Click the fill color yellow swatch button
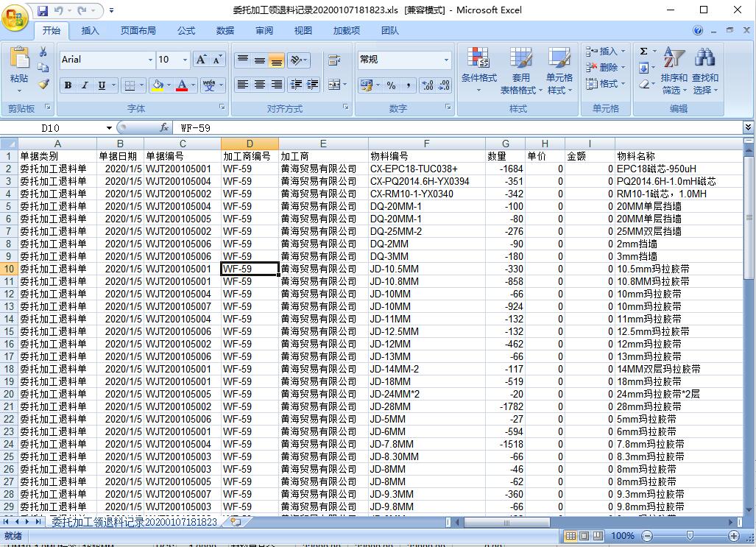756x547 pixels. [x=157, y=85]
